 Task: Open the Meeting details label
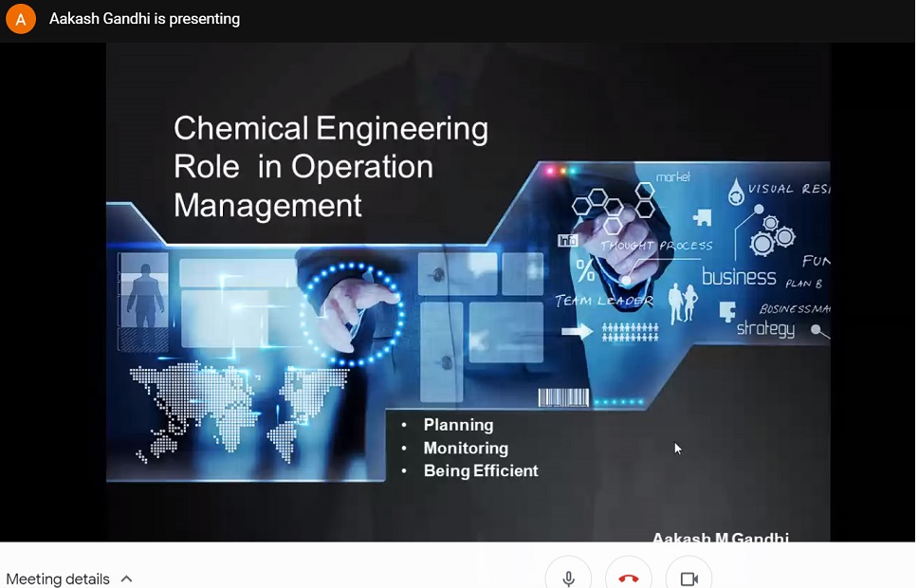58,579
